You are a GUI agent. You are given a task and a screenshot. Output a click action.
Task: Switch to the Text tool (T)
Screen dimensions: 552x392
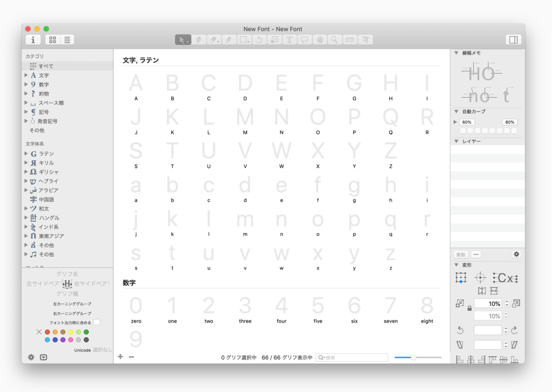click(x=289, y=40)
